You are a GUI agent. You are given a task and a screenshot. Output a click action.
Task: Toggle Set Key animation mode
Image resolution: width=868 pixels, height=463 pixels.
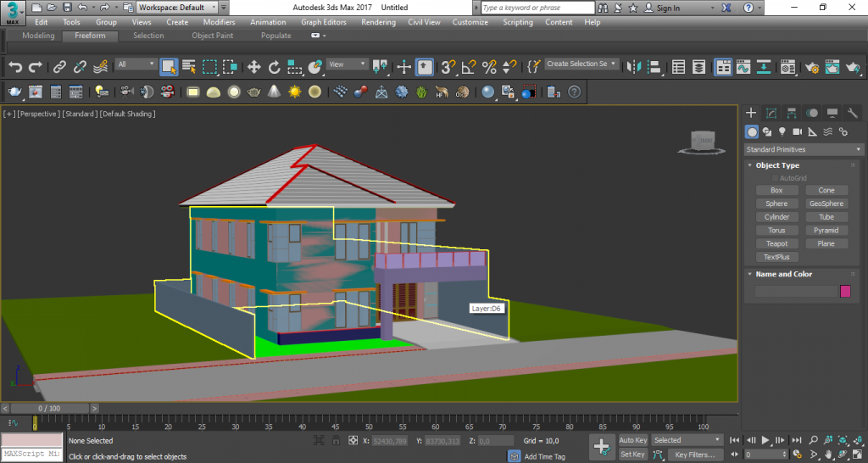(x=632, y=455)
